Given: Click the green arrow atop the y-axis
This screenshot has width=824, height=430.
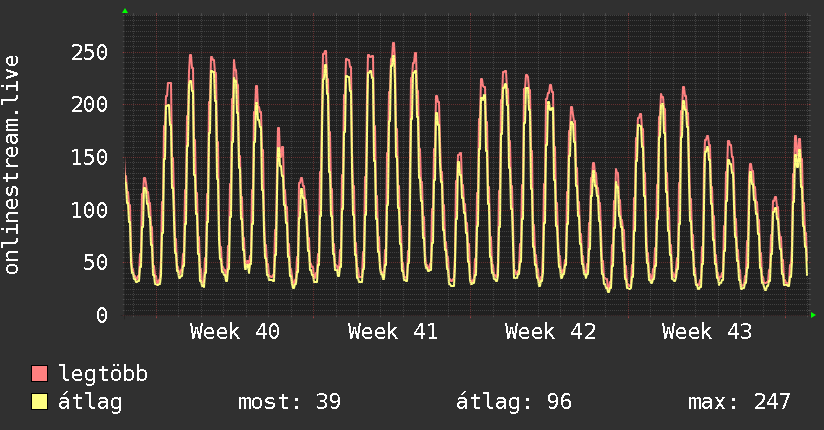Looking at the screenshot, I should [125, 11].
